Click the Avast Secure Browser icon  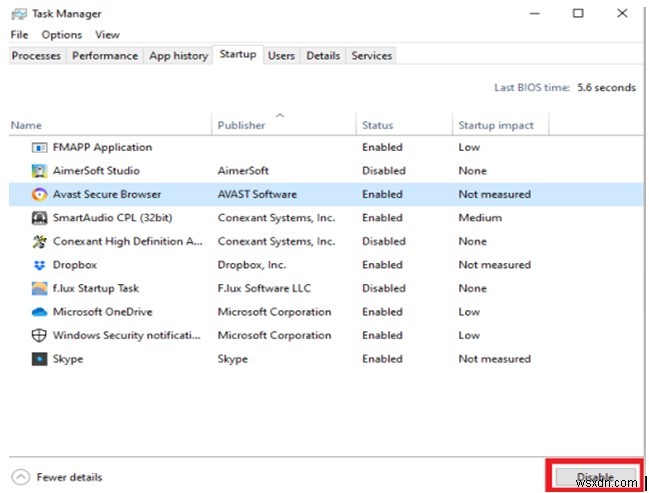[x=39, y=194]
